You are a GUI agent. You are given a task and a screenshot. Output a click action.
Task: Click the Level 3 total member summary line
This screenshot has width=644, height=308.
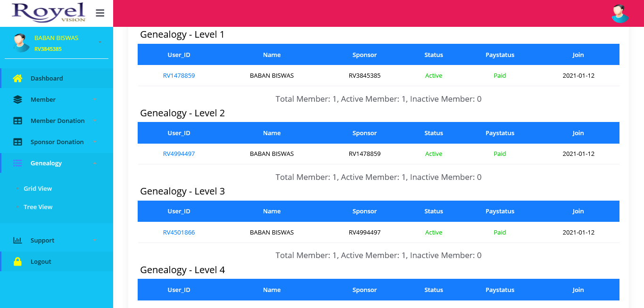tap(379, 255)
